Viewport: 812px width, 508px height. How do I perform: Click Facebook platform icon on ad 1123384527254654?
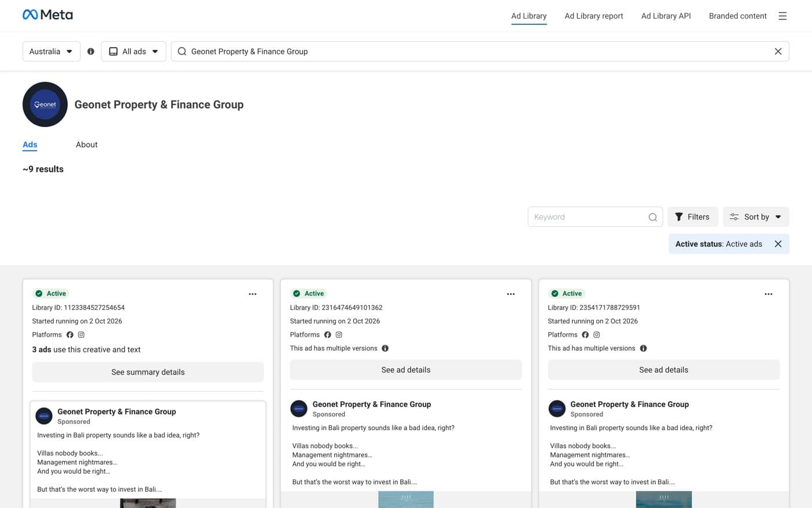[x=70, y=334]
